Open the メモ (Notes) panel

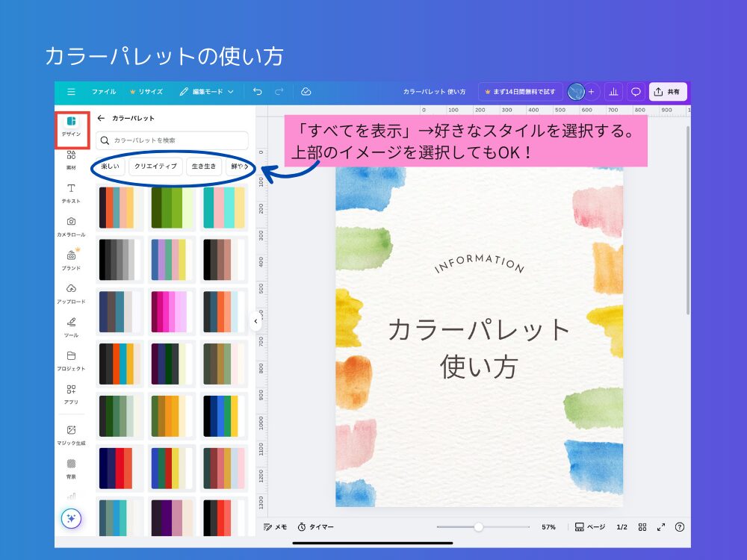[x=273, y=526]
